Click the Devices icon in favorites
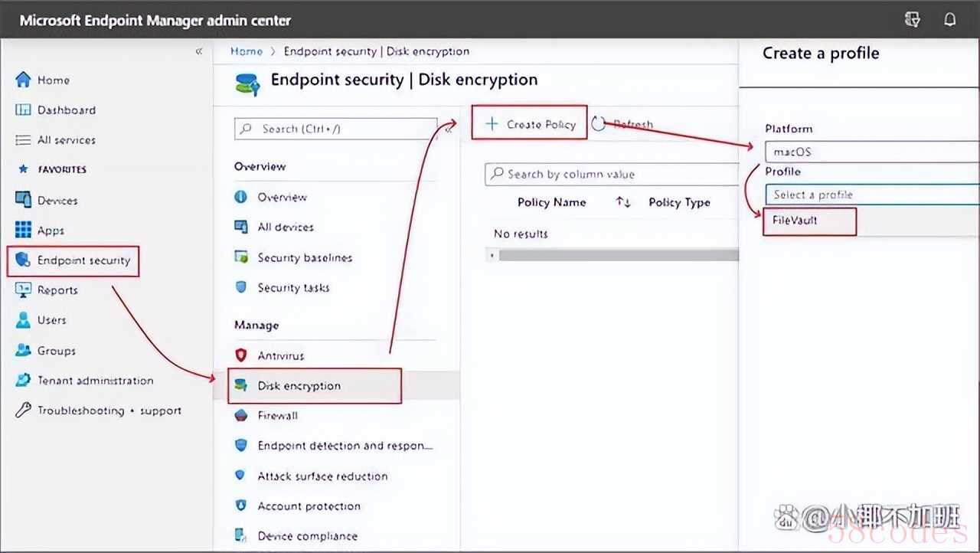The width and height of the screenshot is (980, 553). click(x=23, y=200)
